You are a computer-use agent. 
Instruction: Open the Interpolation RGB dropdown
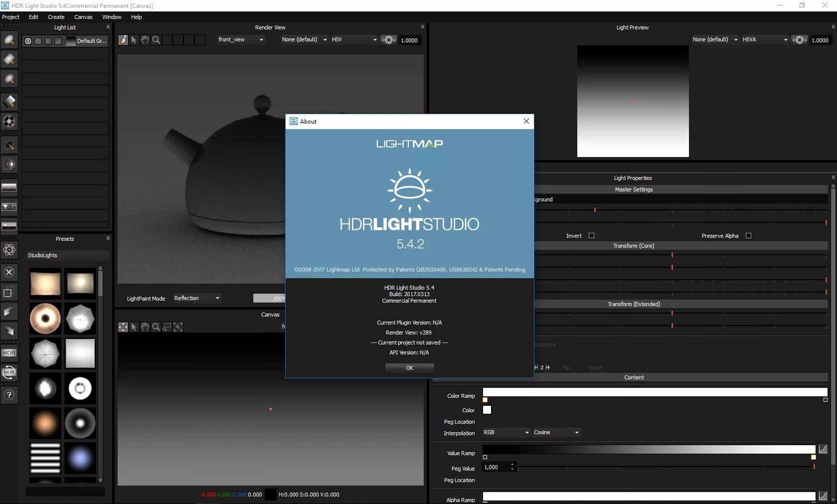[506, 433]
